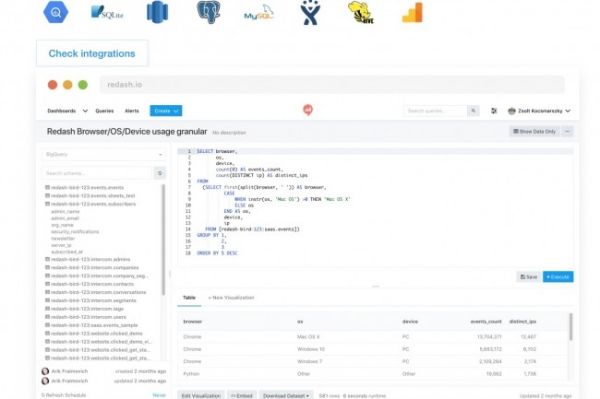Open the ellipsis more-options menu

567,132
